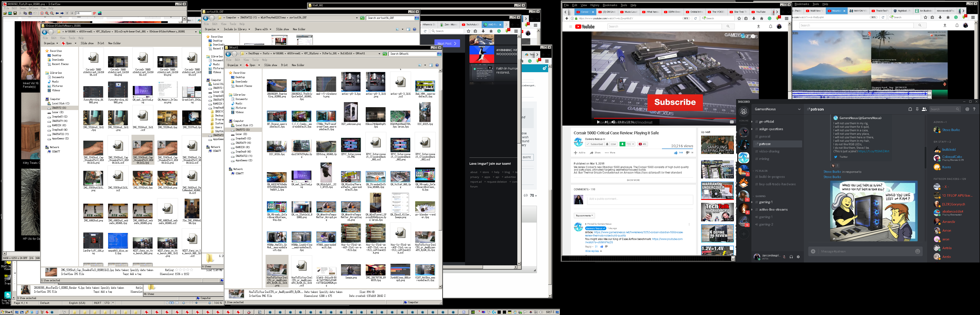Open Discord mentions @ icon
This screenshot has width=980, height=315.
[967, 109]
